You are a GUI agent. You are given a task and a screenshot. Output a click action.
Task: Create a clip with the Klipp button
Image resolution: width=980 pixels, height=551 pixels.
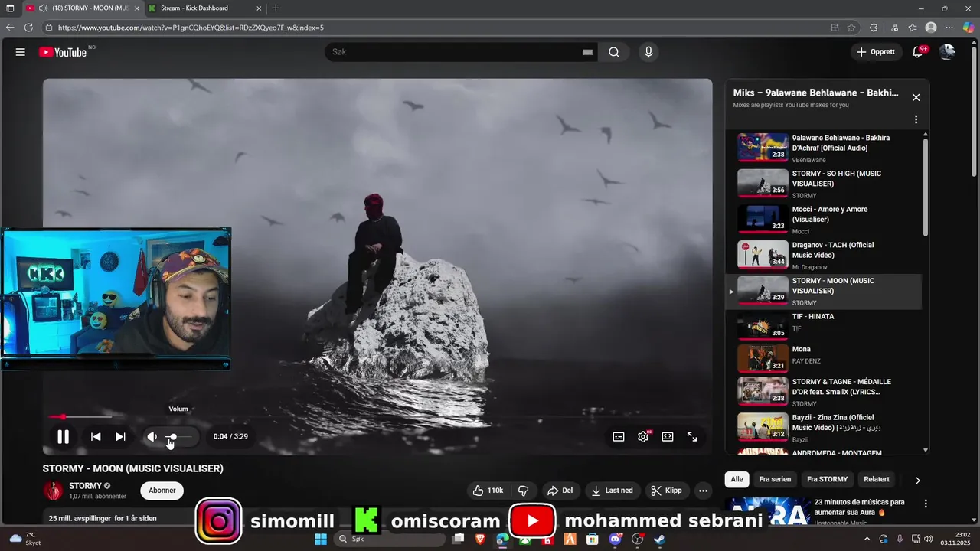[666, 491]
